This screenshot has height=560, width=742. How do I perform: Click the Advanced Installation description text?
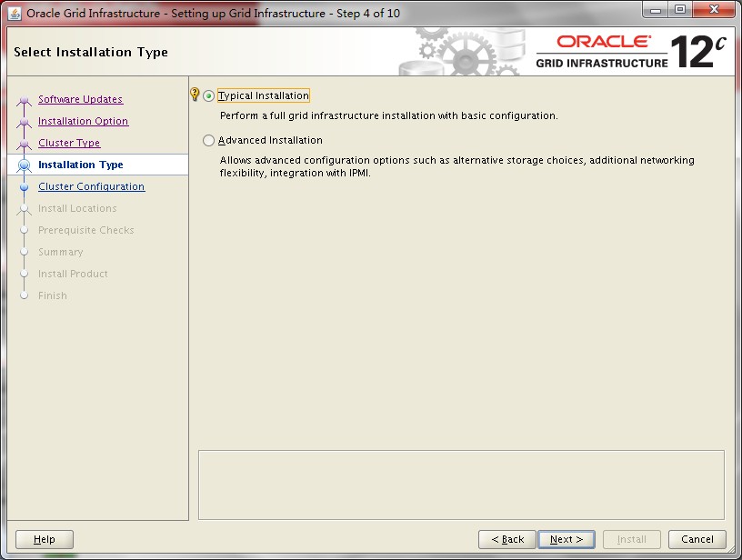tap(456, 166)
